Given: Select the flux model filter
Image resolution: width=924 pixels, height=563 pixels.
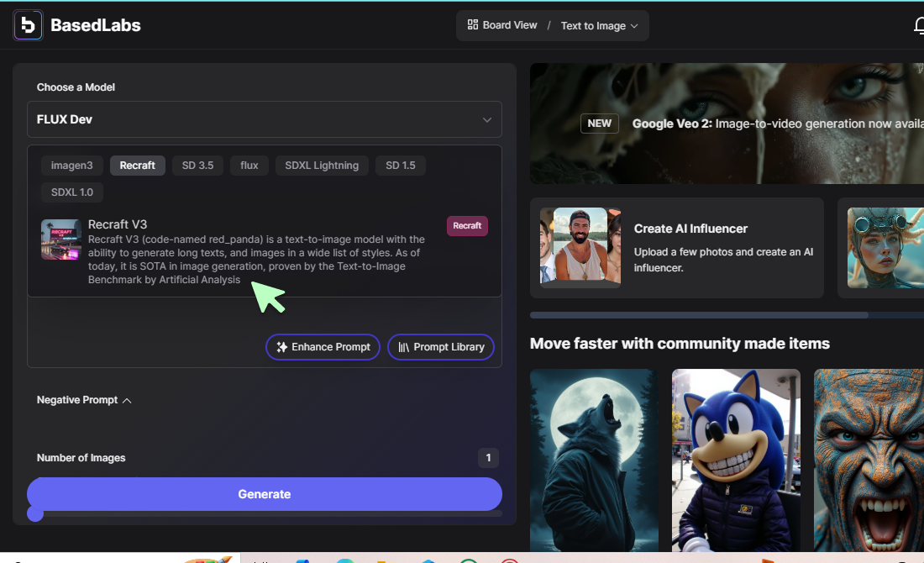Looking at the screenshot, I should click(249, 165).
